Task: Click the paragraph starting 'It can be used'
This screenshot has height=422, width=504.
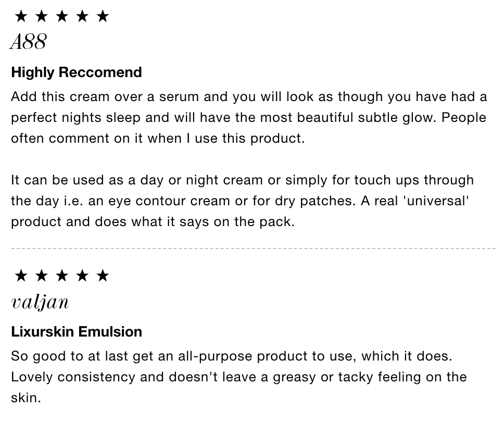Action: (x=242, y=201)
